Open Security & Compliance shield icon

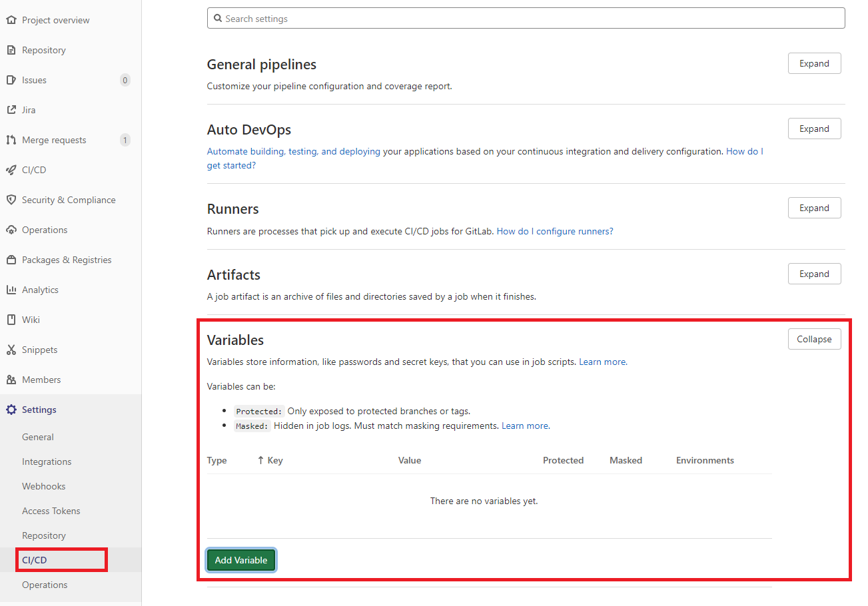point(11,199)
